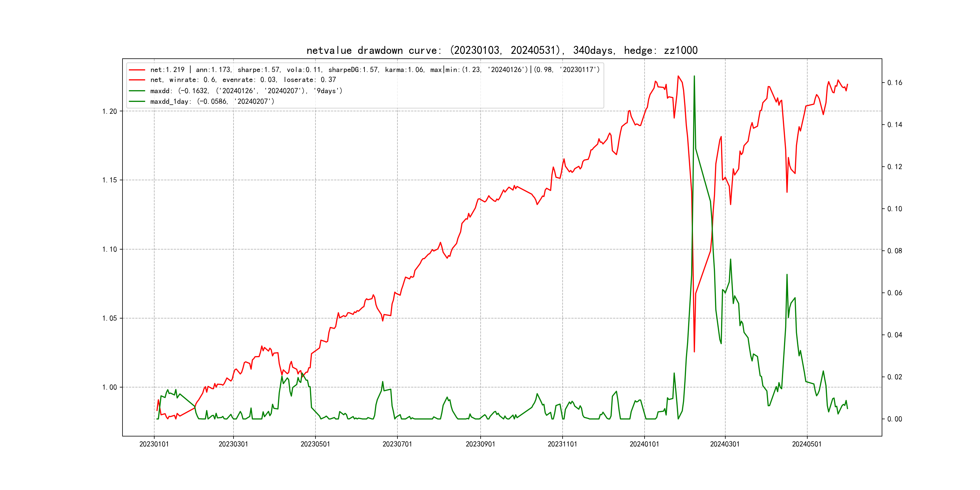Click the chart title text
980x490 pixels.
(x=502, y=50)
